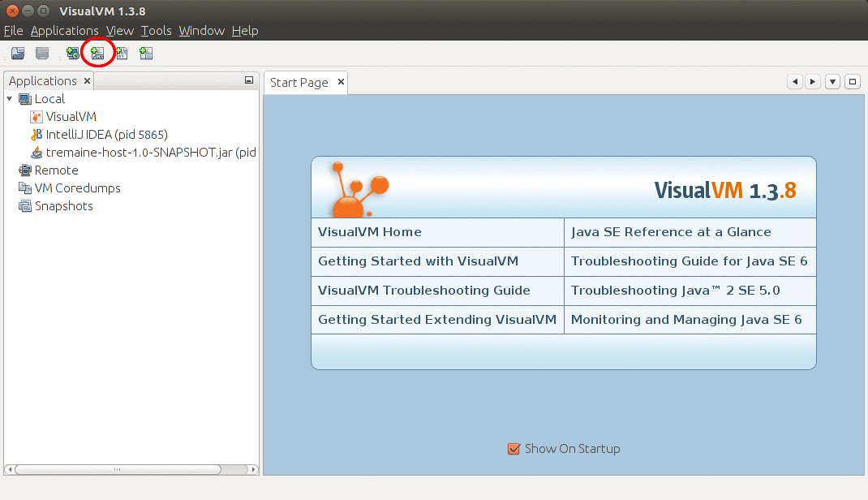Minimize the Applications panel

pos(249,80)
